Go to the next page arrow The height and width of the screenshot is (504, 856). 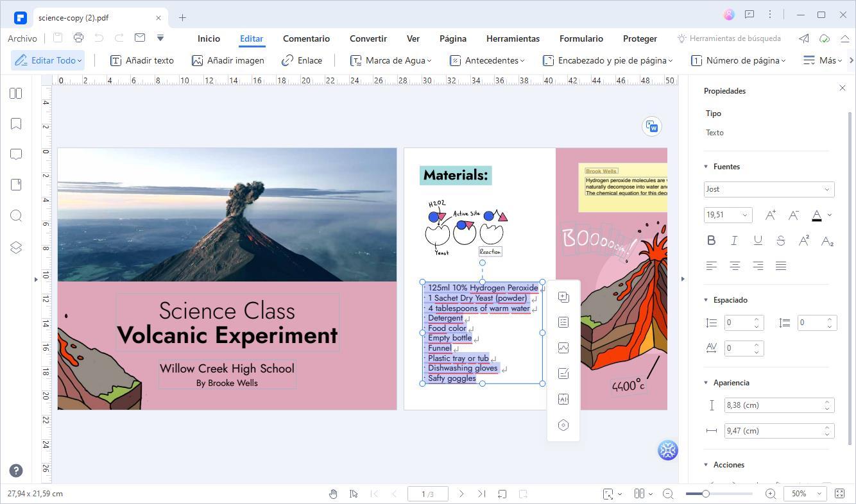click(461, 494)
